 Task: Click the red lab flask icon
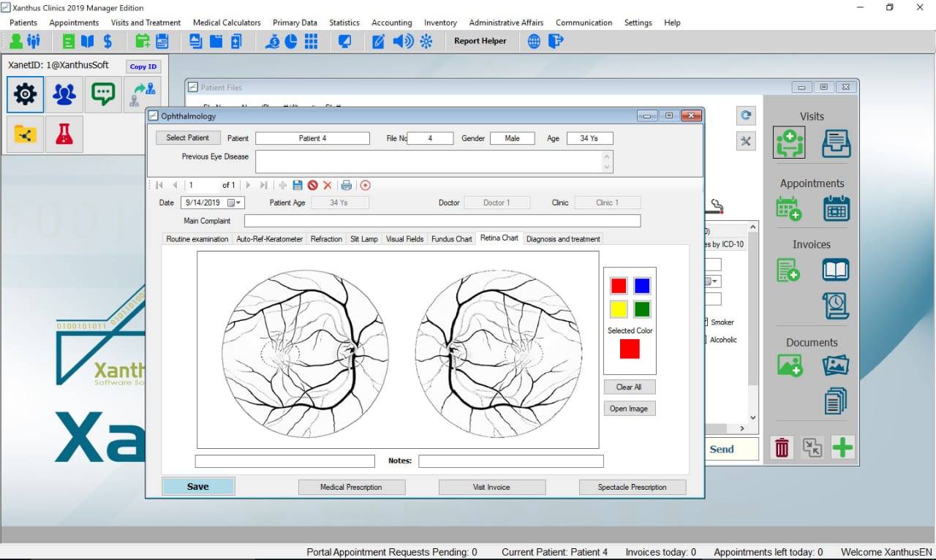(x=64, y=134)
